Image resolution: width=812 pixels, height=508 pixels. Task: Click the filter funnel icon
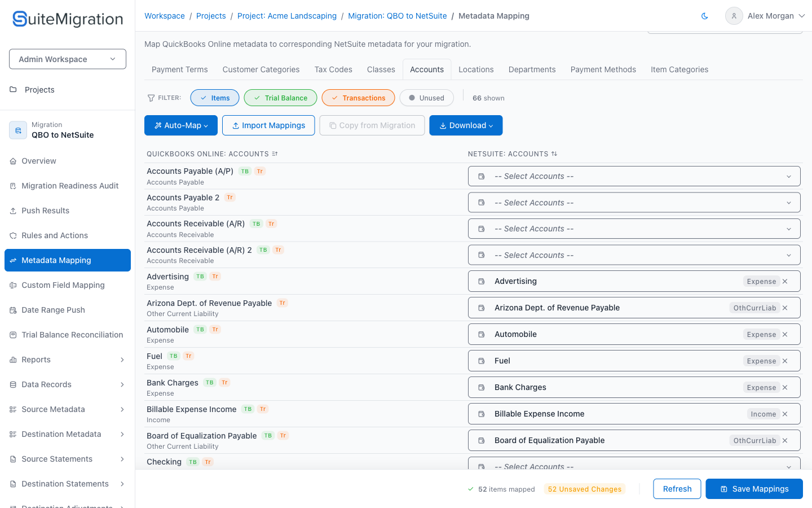coord(151,98)
